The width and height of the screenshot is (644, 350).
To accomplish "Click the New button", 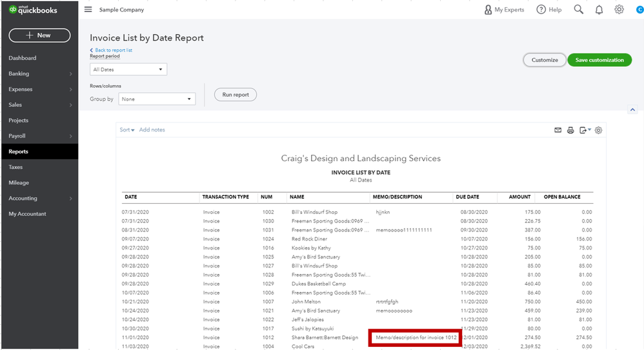I will [x=39, y=35].
